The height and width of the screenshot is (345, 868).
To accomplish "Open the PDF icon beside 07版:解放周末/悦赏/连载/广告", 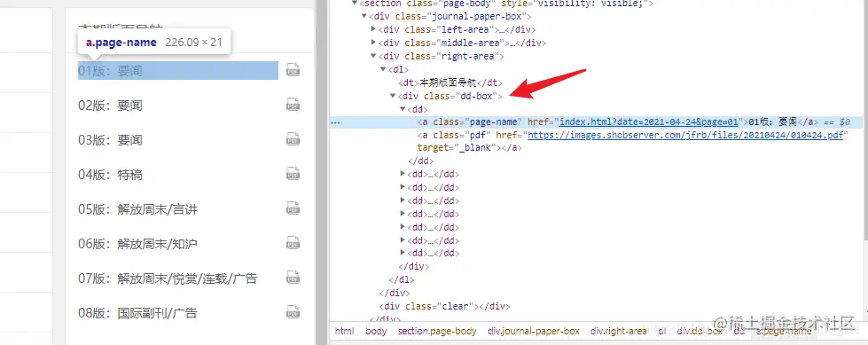I will pos(293,278).
